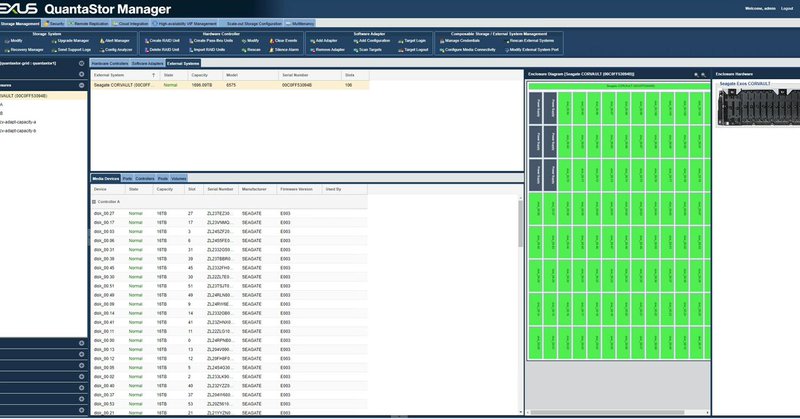The height and width of the screenshot is (419, 800).
Task: Click the Upgrade Manager toolbar icon
Action: click(x=70, y=41)
